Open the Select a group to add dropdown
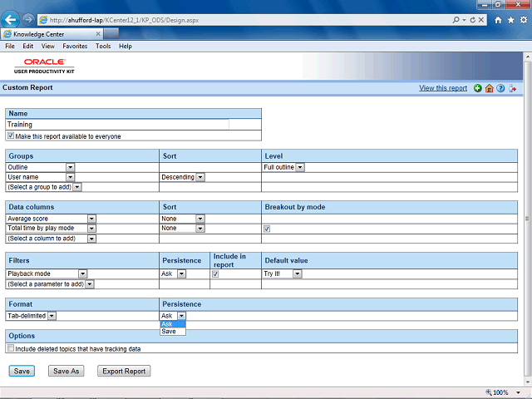 [77, 187]
